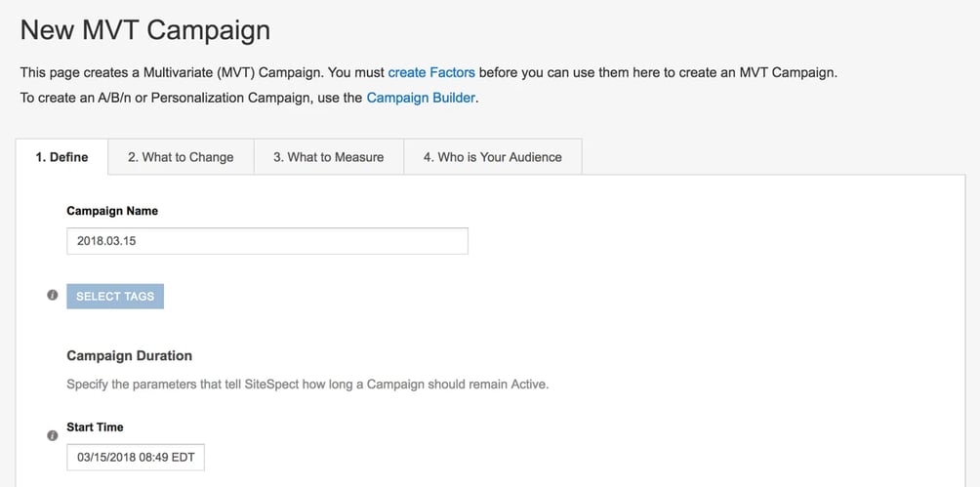This screenshot has width=980, height=487.
Task: Click the Start Time label
Action: click(x=95, y=427)
